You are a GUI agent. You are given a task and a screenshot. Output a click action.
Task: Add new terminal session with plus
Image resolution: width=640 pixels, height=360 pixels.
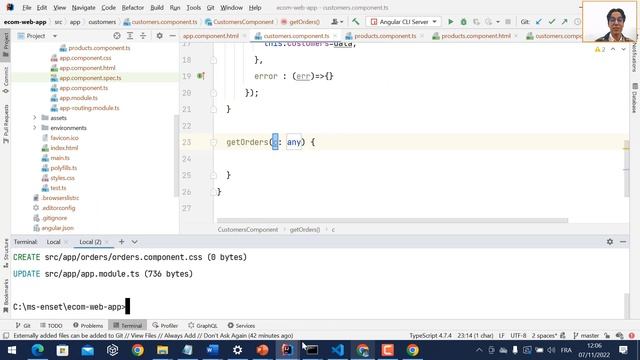pyautogui.click(x=121, y=242)
